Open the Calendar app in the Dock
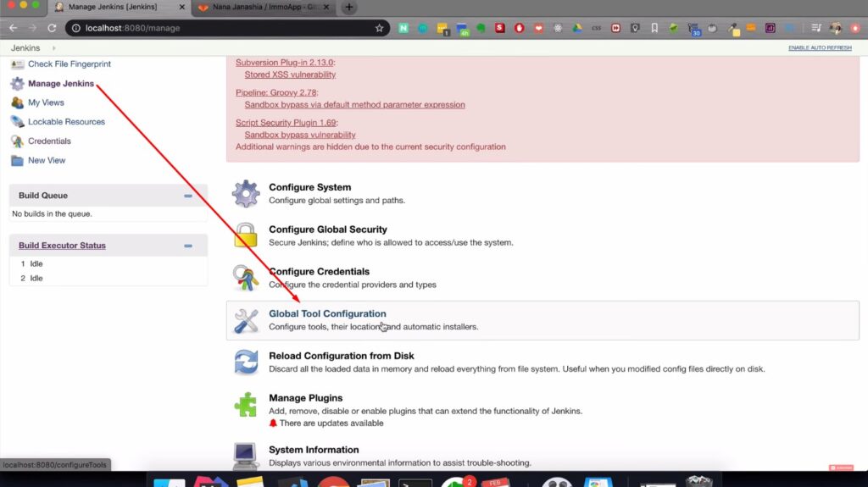The height and width of the screenshot is (487, 868). [496, 482]
